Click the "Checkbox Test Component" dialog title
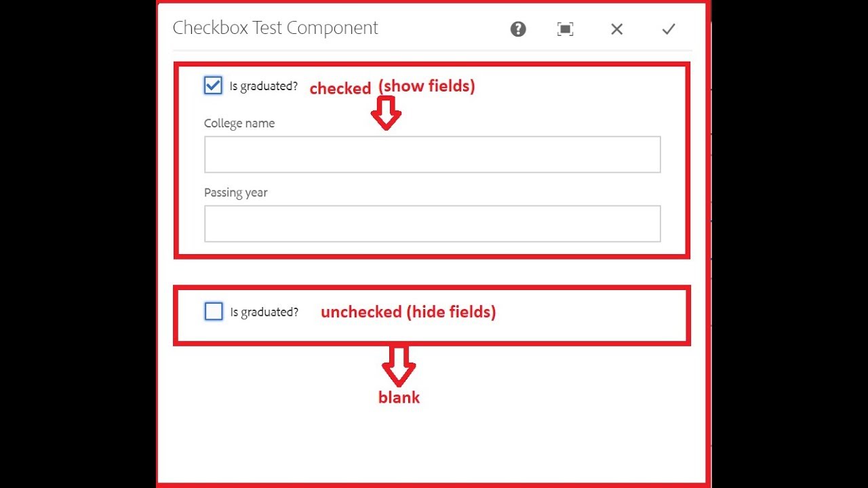Screen dimensions: 868x488 (275, 28)
